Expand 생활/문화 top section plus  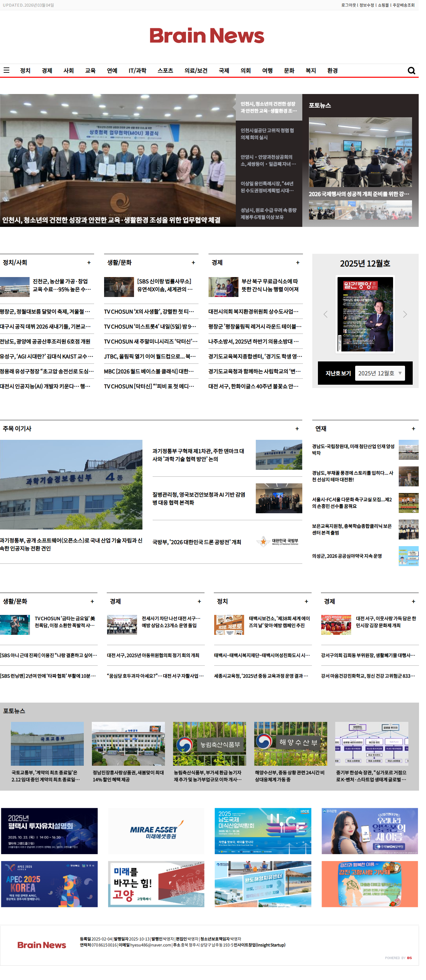tap(197, 267)
